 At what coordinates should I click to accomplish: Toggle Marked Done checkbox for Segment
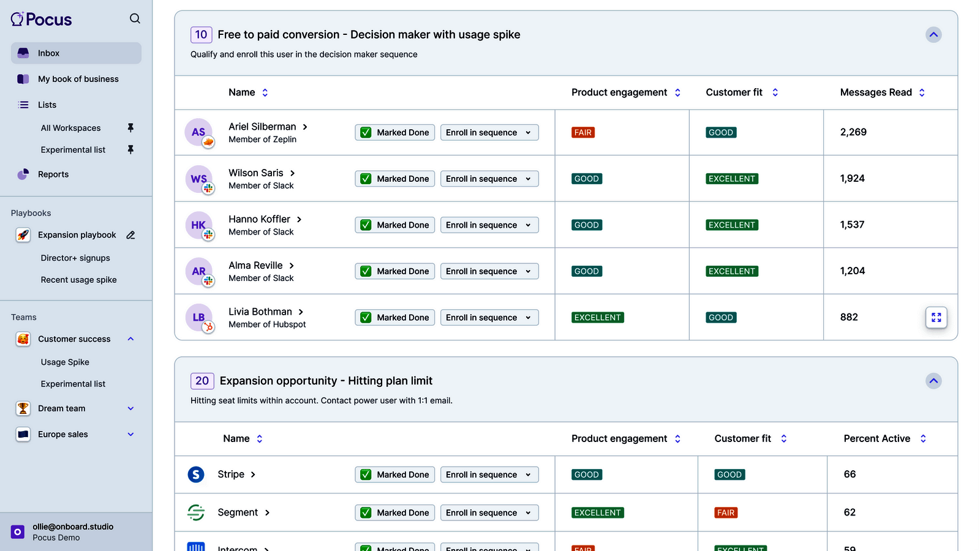366,513
